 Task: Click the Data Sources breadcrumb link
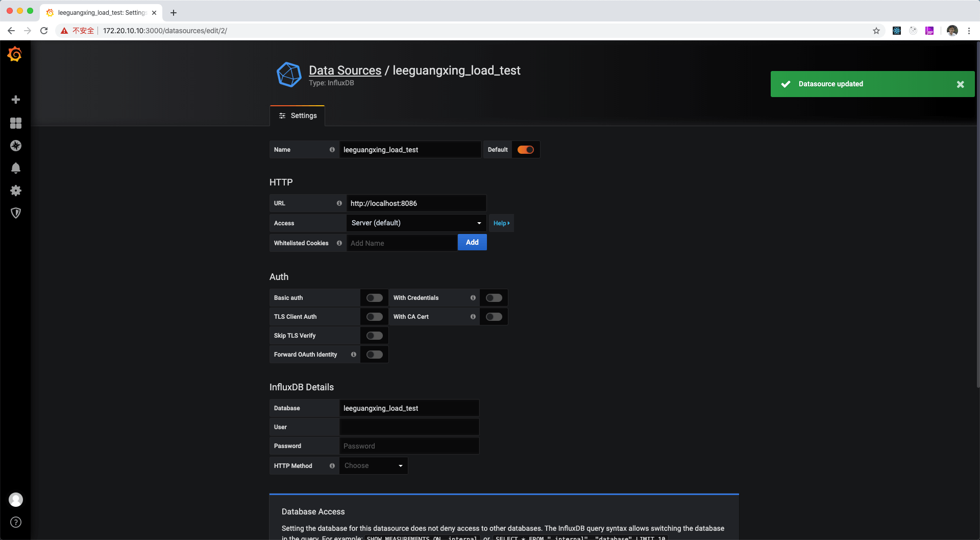345,71
